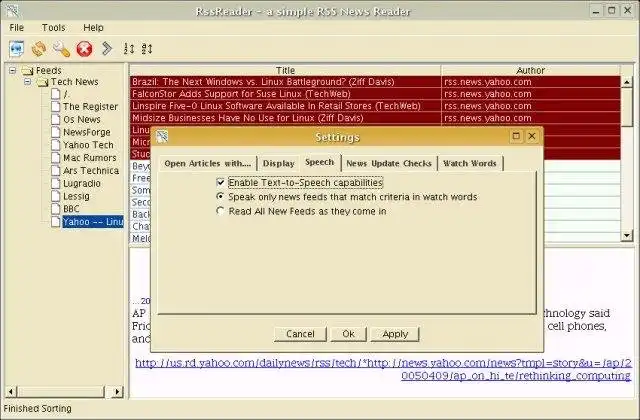Screen dimensions: 640x420
Task: Click the red stop toolbar icon
Action: pos(84,49)
